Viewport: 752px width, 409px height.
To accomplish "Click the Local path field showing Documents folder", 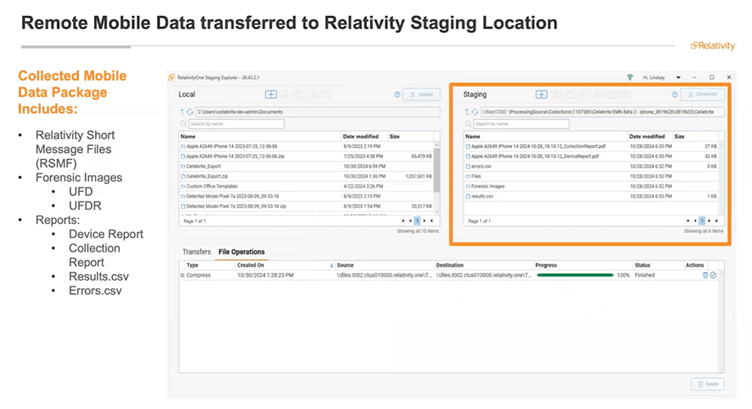I will (x=317, y=112).
